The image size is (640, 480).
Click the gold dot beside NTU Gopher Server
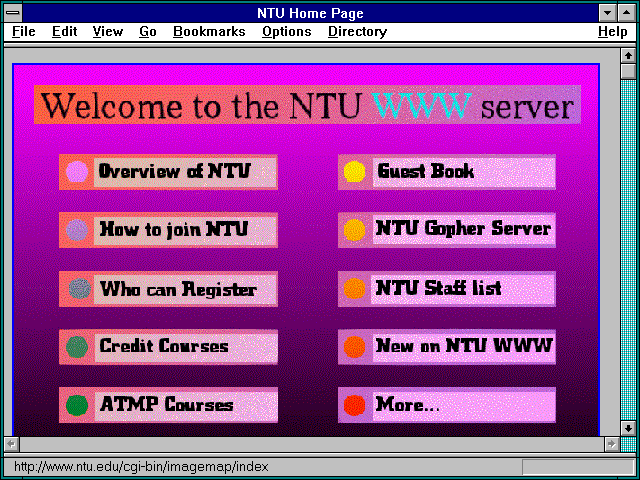354,230
